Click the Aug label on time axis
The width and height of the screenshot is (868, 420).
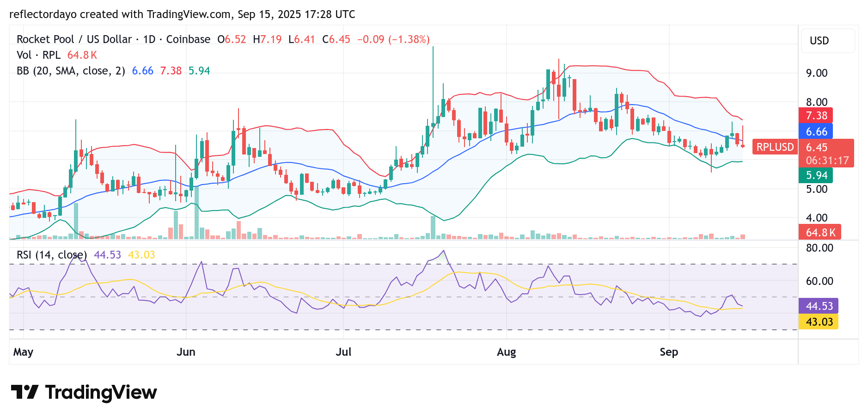[x=506, y=352]
